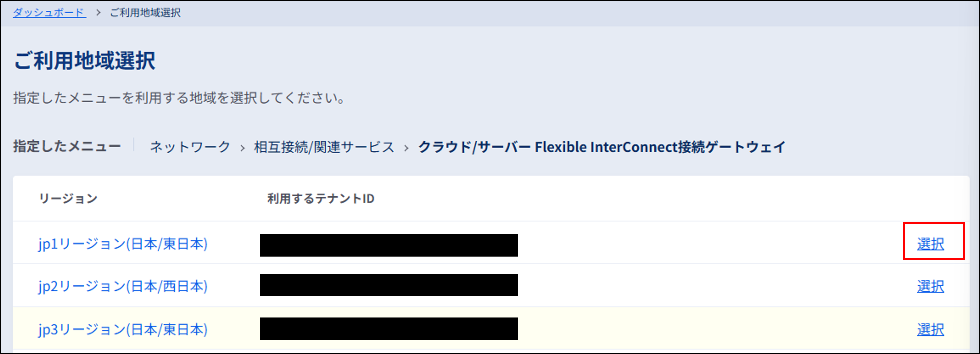This screenshot has height=354, width=980.
Task: Select jp2リージョン(日本/西日本) row name
Action: pos(123,286)
